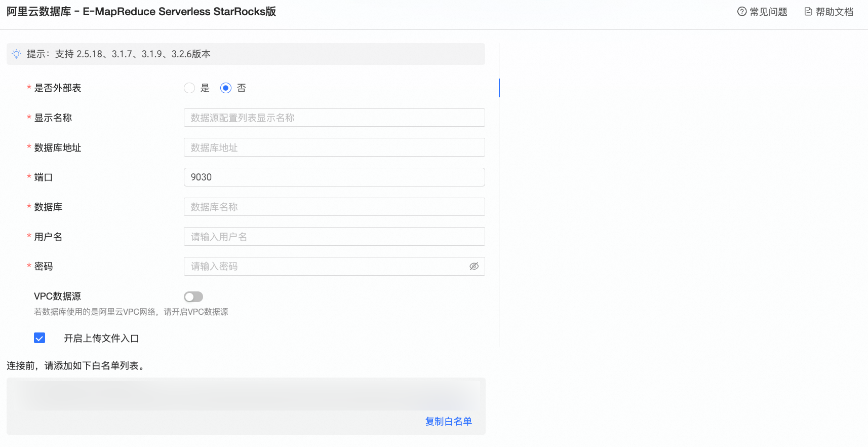Click the 开启上传文件入口 label text

click(101, 338)
